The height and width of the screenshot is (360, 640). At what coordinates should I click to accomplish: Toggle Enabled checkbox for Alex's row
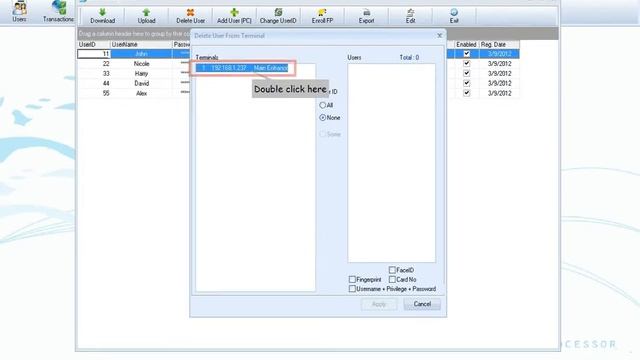pos(467,93)
